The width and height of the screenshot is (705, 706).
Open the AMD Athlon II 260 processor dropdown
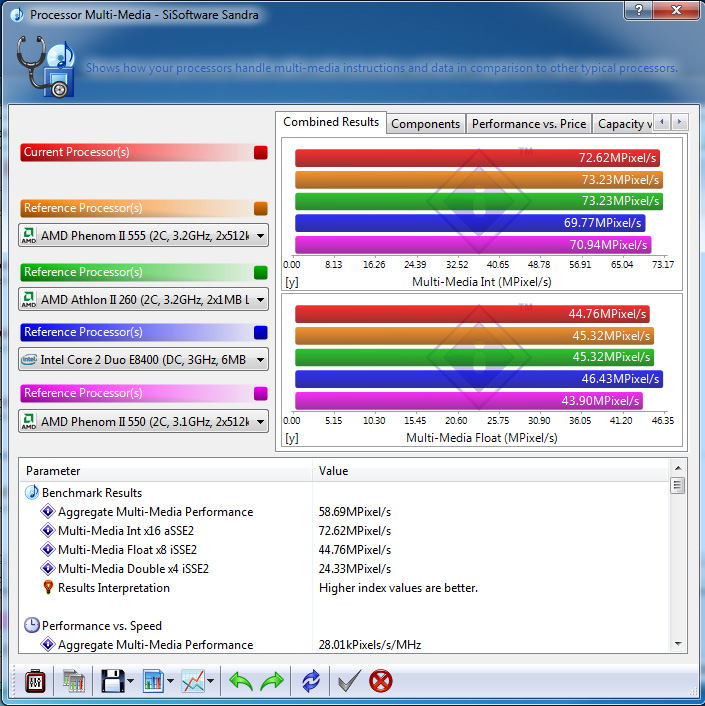144,299
